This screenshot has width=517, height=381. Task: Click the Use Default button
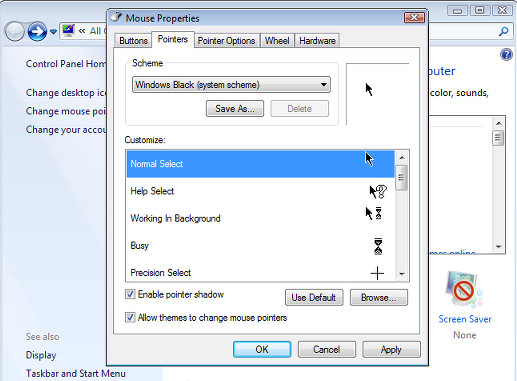[x=314, y=297]
